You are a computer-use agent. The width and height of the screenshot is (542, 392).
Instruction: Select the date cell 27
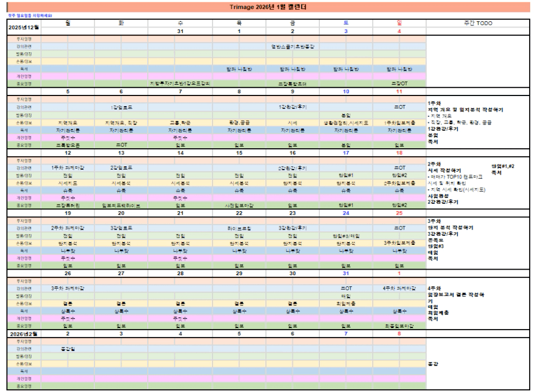coord(121,273)
